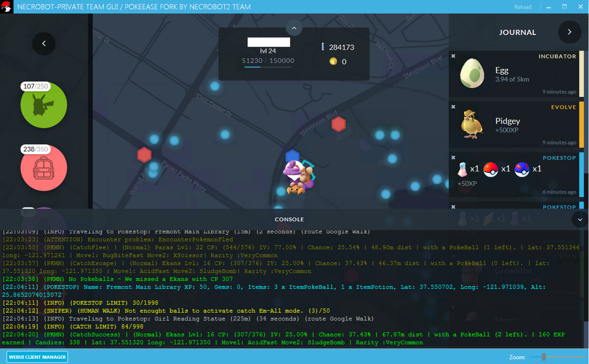Click the Poke Ball item in Pokestop entry
Screen dimensions: 589x364
point(491,169)
